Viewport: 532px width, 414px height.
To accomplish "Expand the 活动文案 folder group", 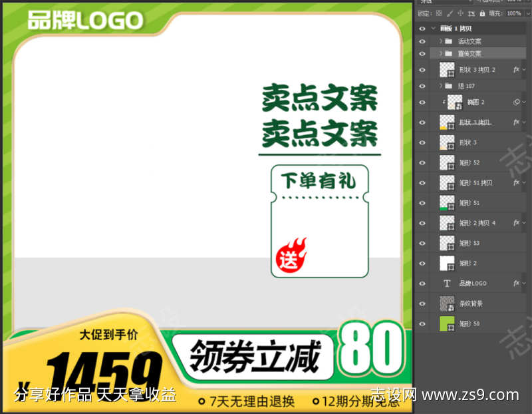I will coord(440,41).
